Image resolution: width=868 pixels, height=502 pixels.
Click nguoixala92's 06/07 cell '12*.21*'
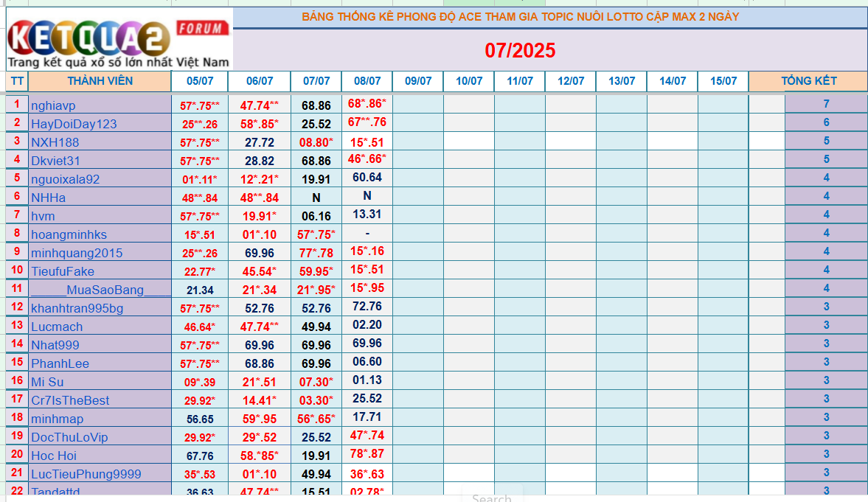click(260, 179)
